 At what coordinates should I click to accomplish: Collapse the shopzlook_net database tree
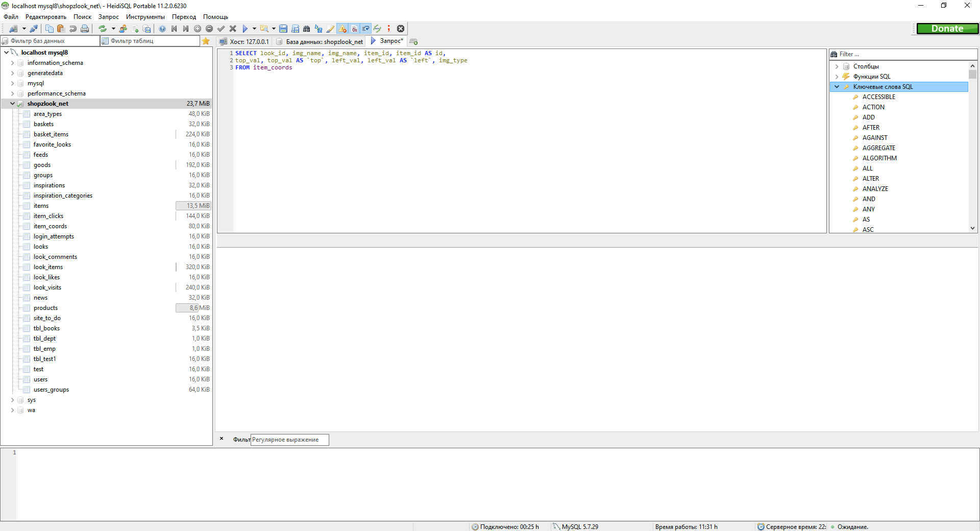coord(12,103)
